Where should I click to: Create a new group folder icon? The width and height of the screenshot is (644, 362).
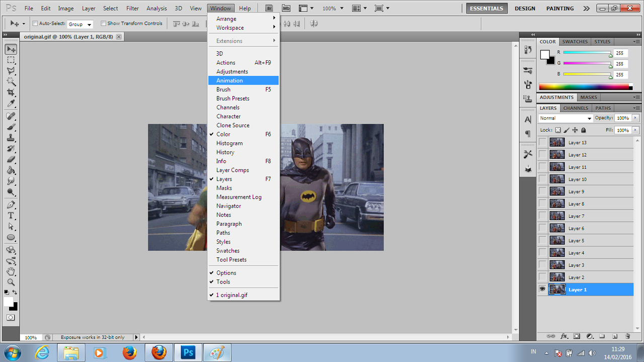pyautogui.click(x=602, y=336)
